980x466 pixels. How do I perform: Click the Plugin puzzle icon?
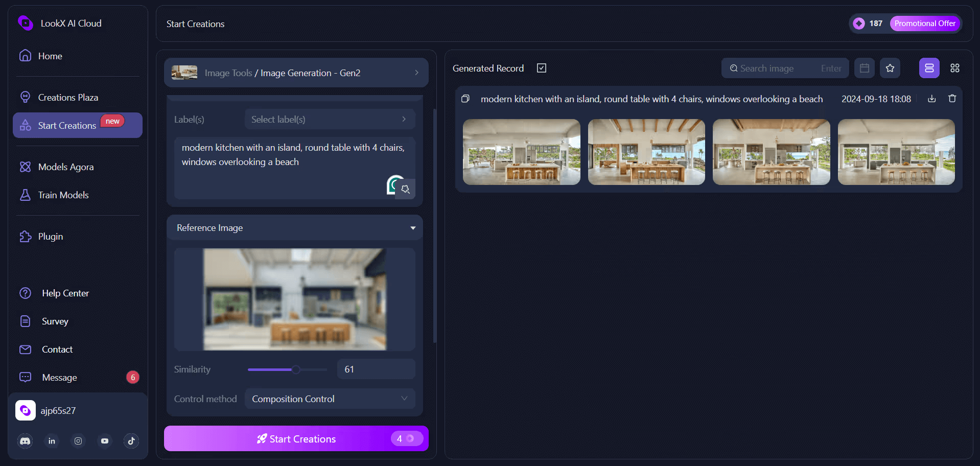pos(25,236)
